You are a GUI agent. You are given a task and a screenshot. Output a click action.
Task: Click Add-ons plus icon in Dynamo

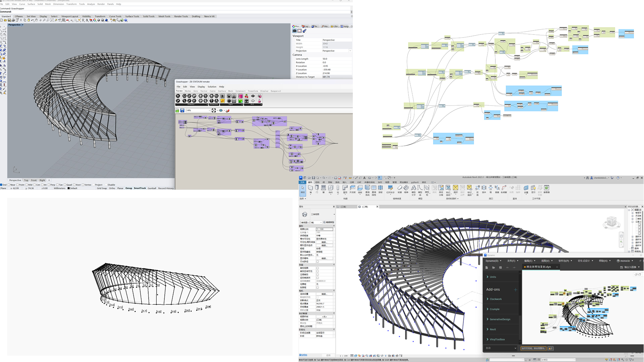pos(515,290)
